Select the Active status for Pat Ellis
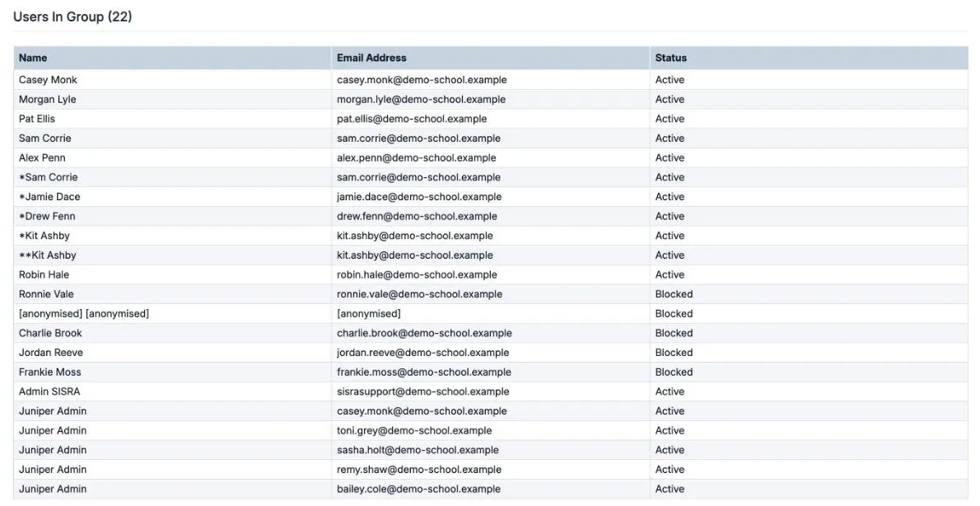The height and width of the screenshot is (506, 980). coord(670,119)
